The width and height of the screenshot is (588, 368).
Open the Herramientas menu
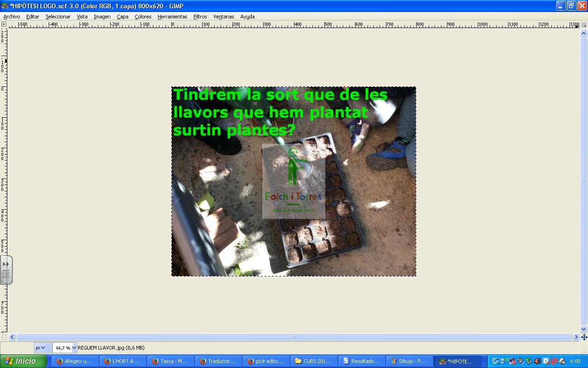172,17
